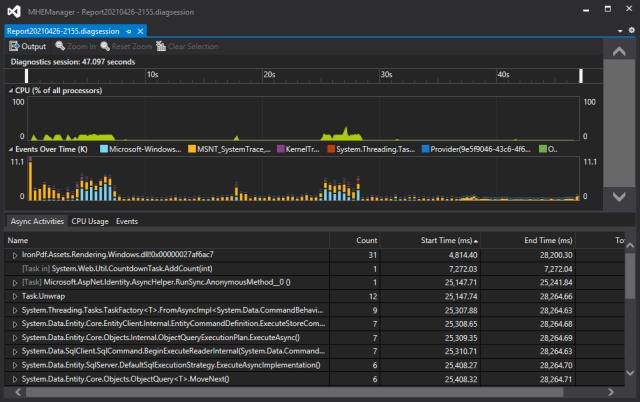Switch to the Events tab

tap(127, 221)
